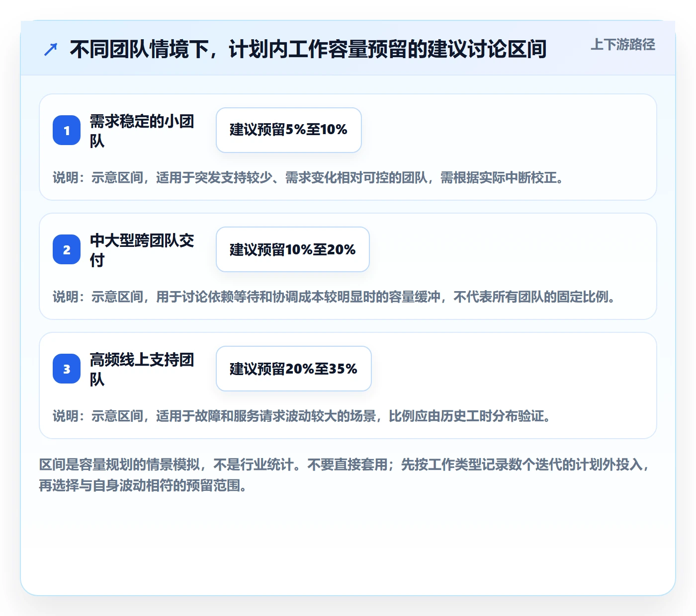Viewport: 696px width, 616px height.
Task: Click the diagonal arrow icon beside the title
Action: pos(51,49)
